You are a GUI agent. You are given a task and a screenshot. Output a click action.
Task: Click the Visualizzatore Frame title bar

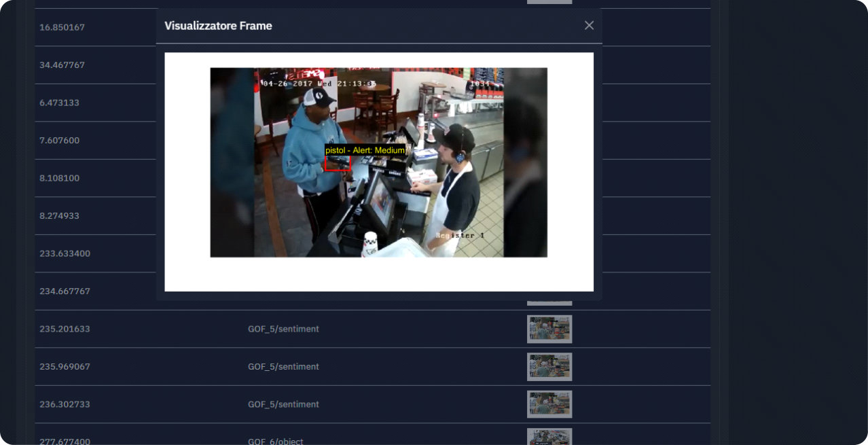tap(217, 25)
